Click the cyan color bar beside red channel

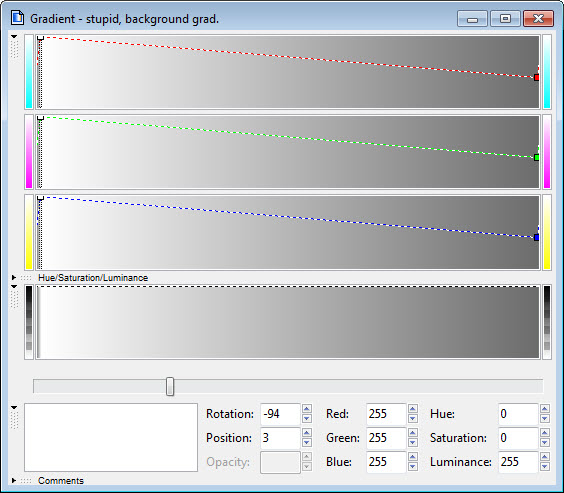29,72
